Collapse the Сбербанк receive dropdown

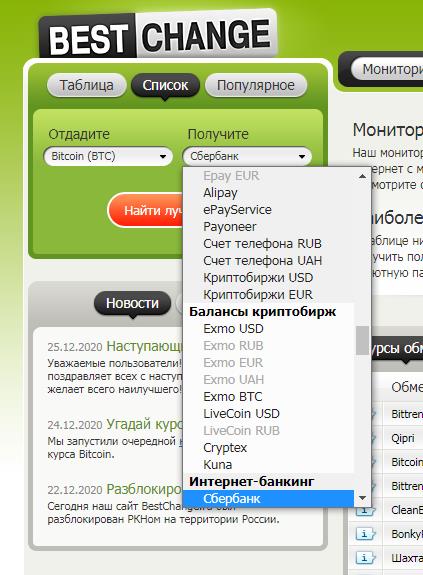247,157
